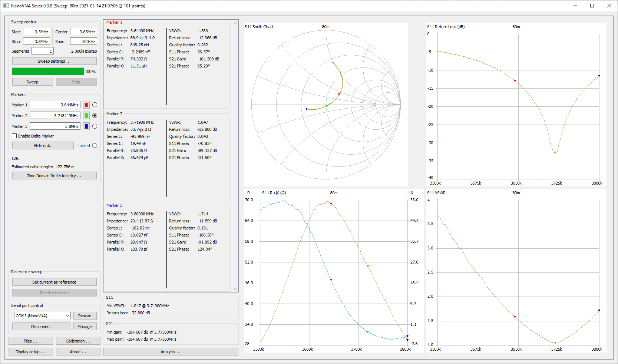Screen dimensions: 618x364
Task: Click the red Marker 1 color swatch
Action: [x=86, y=105]
